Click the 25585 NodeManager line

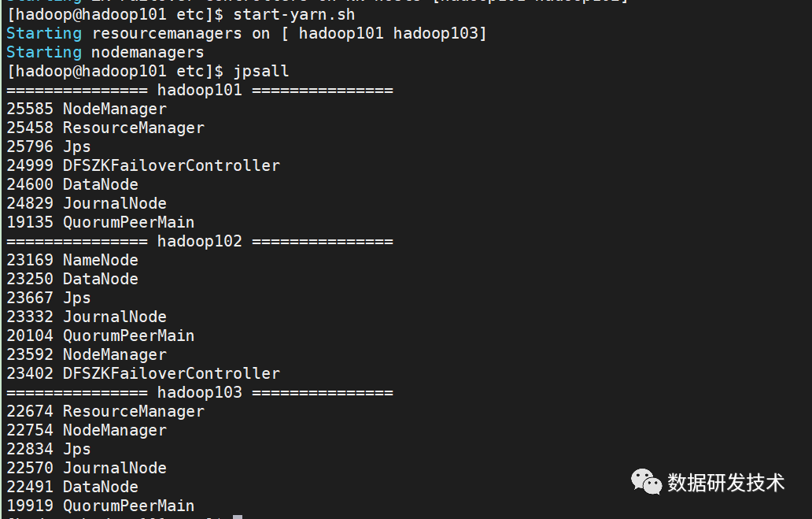click(x=87, y=109)
